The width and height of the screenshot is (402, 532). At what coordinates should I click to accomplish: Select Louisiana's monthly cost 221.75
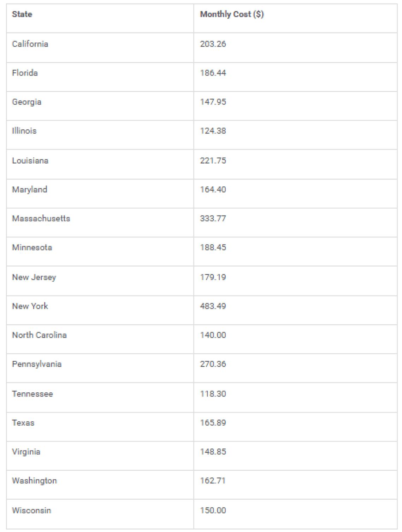pos(213,160)
